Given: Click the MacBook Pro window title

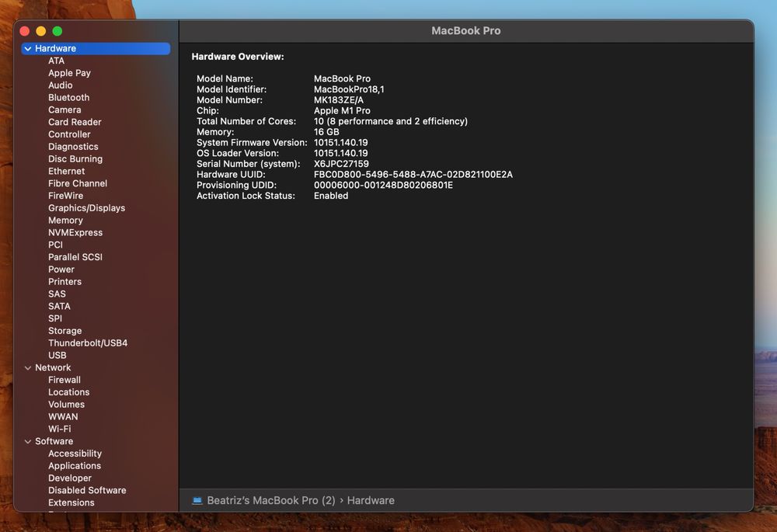Looking at the screenshot, I should point(465,31).
